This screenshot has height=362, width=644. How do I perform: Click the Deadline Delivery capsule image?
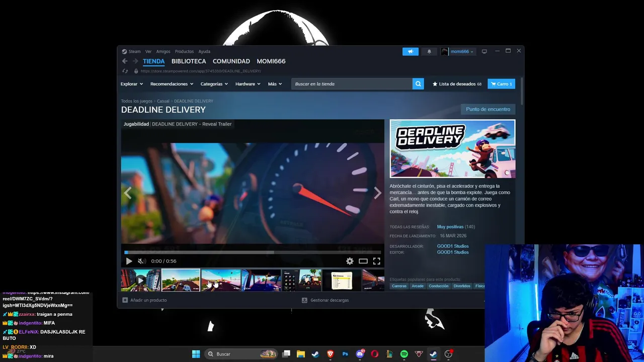[452, 149]
